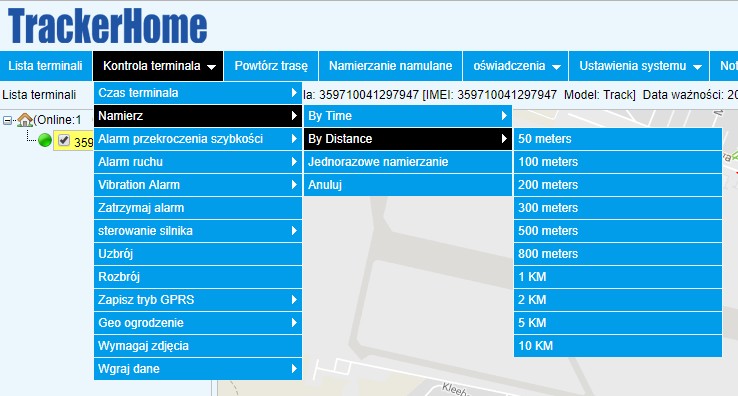The width and height of the screenshot is (738, 396).
Task: Open the Lista terminali menu
Action: (x=45, y=66)
